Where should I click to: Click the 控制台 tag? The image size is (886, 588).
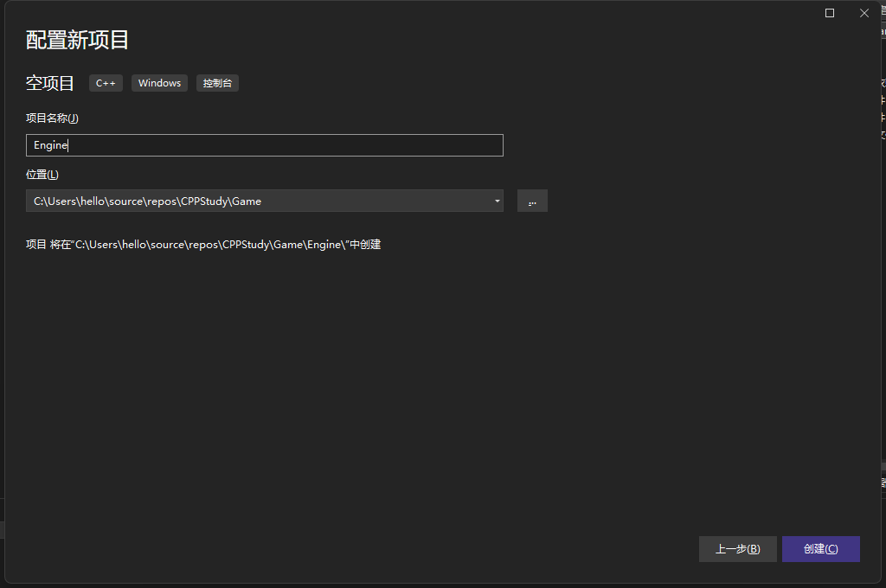tap(217, 83)
